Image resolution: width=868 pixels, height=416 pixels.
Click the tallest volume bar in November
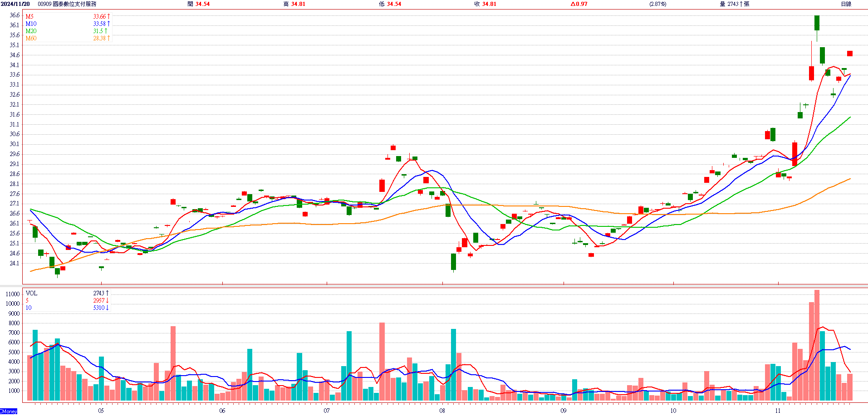(817, 345)
